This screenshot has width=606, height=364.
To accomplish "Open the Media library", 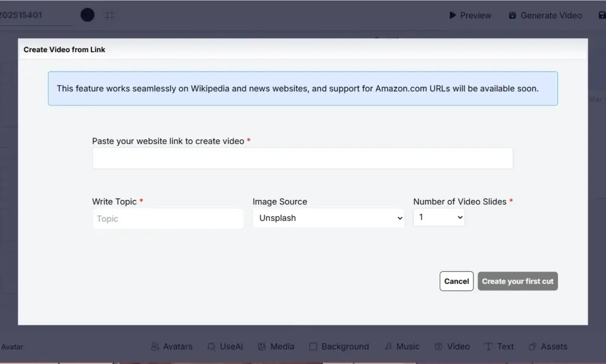I will [x=276, y=346].
